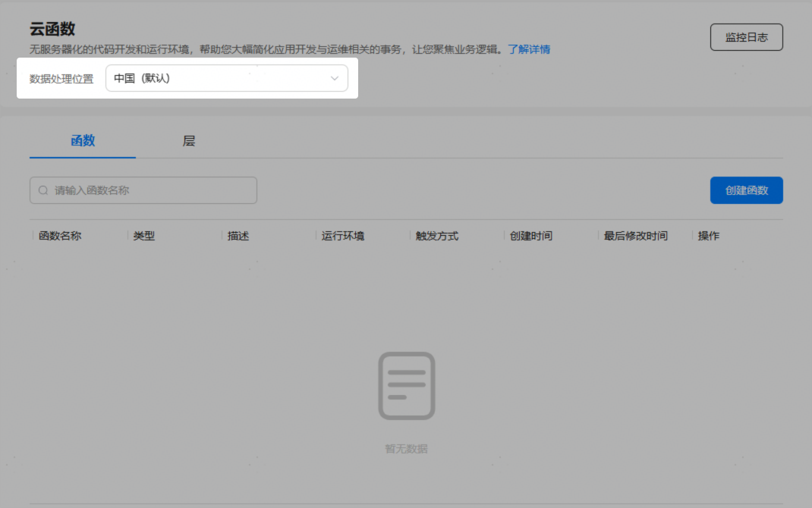Click the 数据处理位置 field label
The width and height of the screenshot is (812, 508).
[61, 79]
